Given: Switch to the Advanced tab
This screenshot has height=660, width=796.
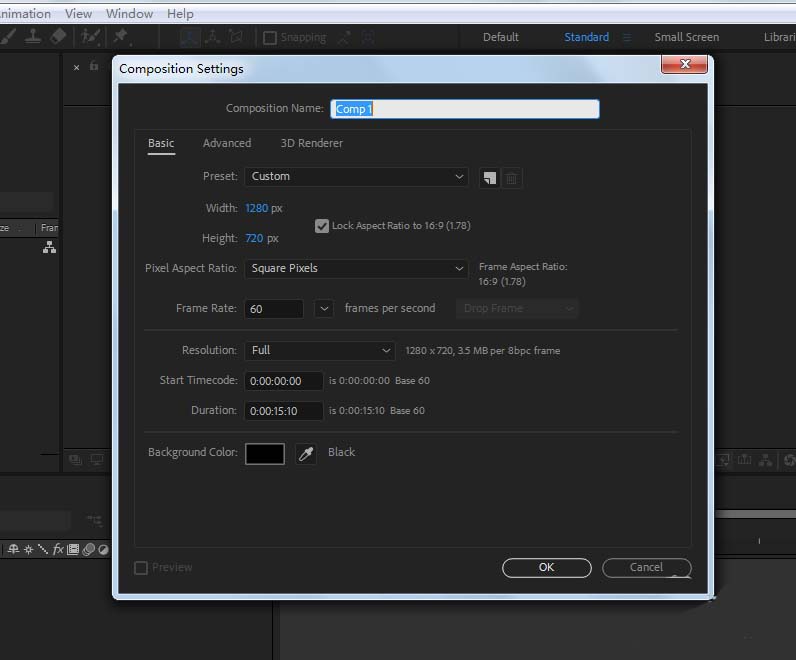Looking at the screenshot, I should [227, 144].
